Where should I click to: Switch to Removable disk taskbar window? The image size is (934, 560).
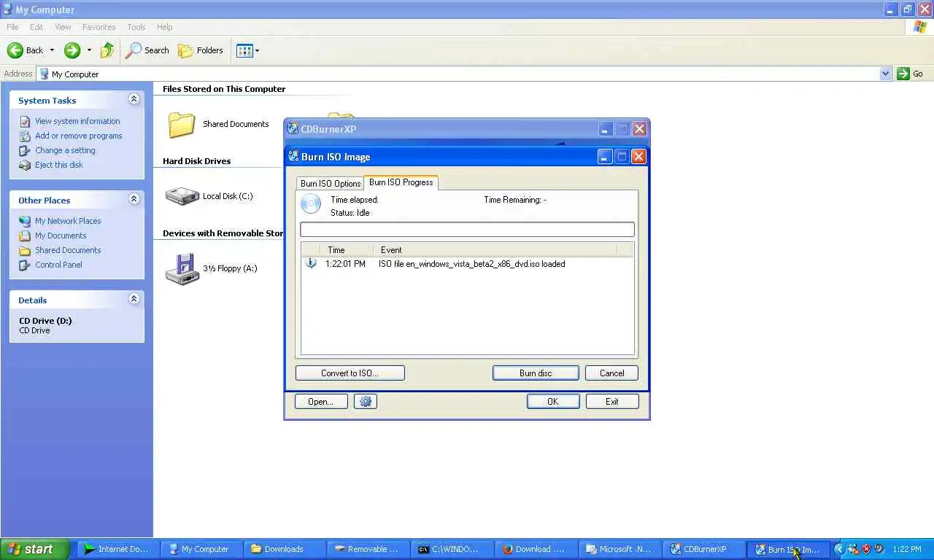(x=367, y=549)
